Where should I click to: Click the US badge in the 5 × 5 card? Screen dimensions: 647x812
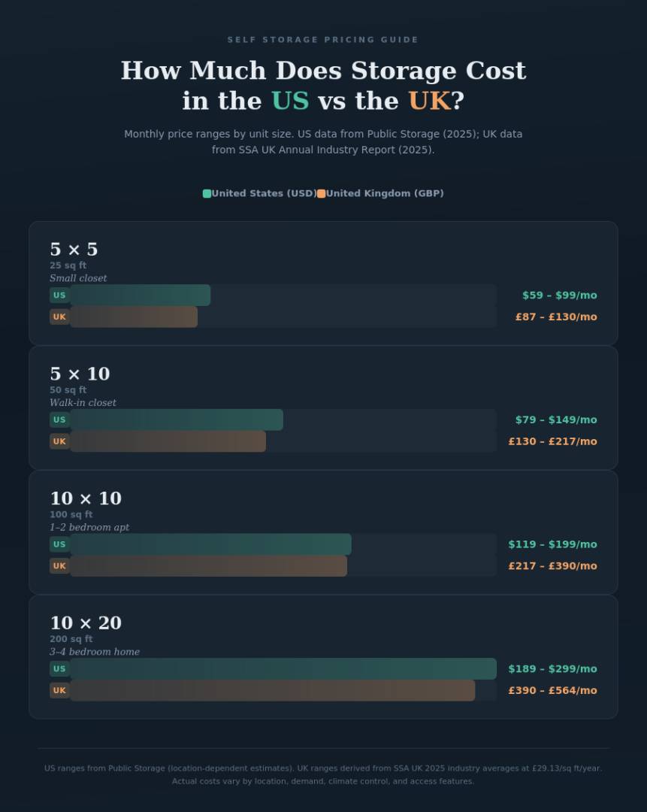(59, 295)
